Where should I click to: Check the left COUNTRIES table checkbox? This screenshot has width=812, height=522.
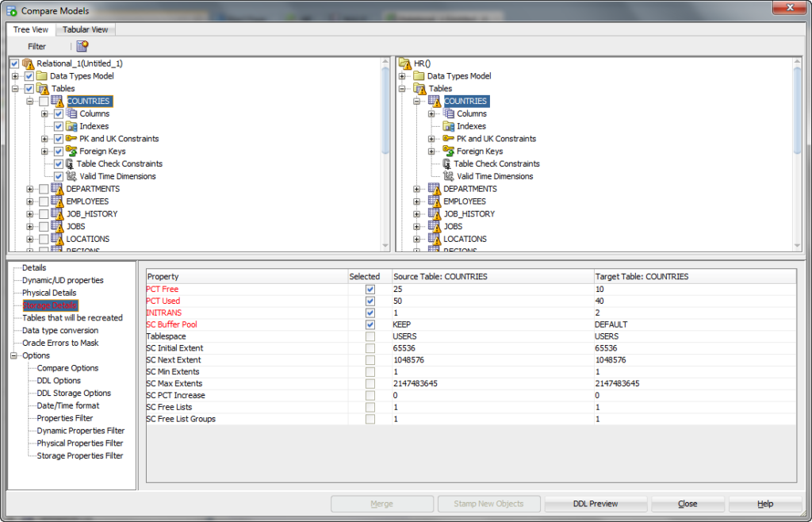pos(44,102)
